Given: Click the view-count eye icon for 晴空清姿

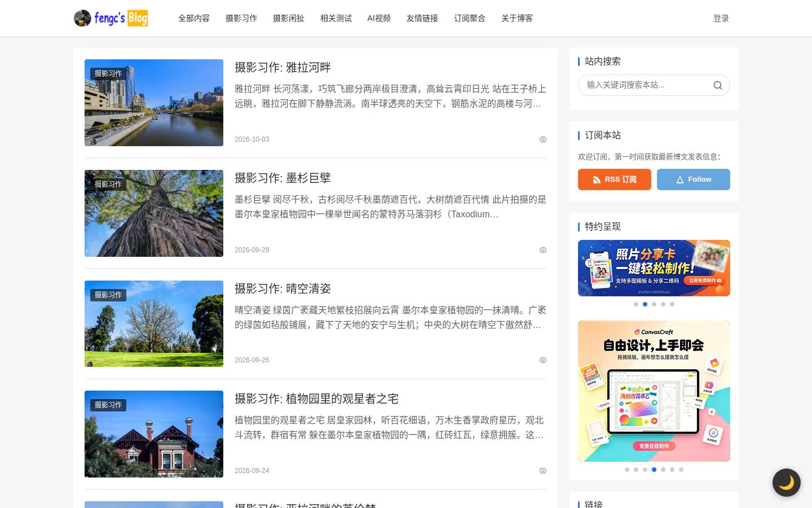Looking at the screenshot, I should coord(543,360).
